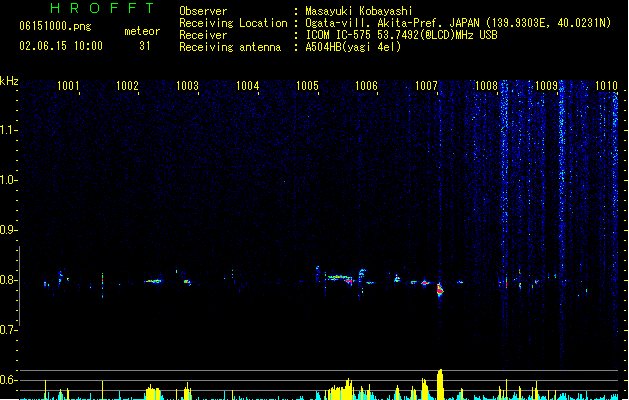
Task: Click time axis marker 1003
Action: [x=187, y=86]
